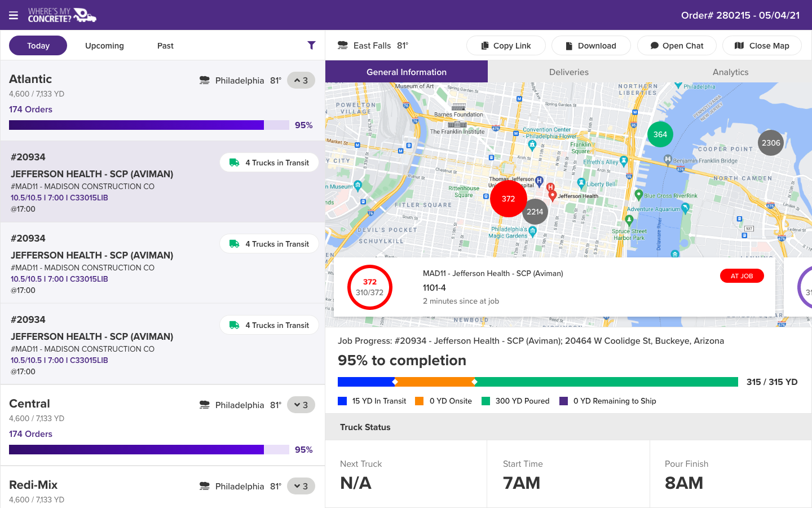Click the weather icon in Central row
Screen dimensions: 812x508
point(205,405)
